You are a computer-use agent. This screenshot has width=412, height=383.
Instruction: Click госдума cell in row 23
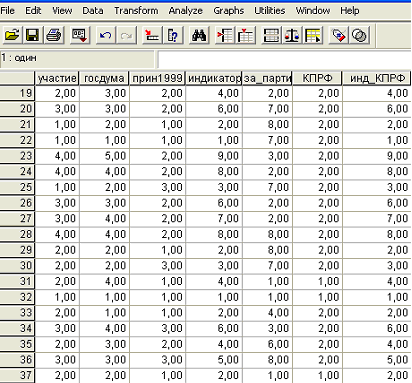coord(104,156)
